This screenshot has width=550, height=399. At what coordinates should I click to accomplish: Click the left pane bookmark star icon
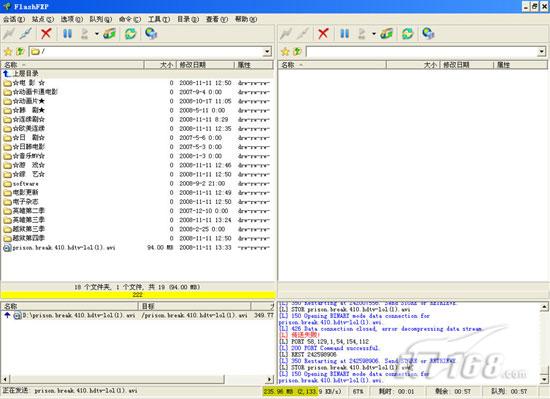(x=8, y=52)
